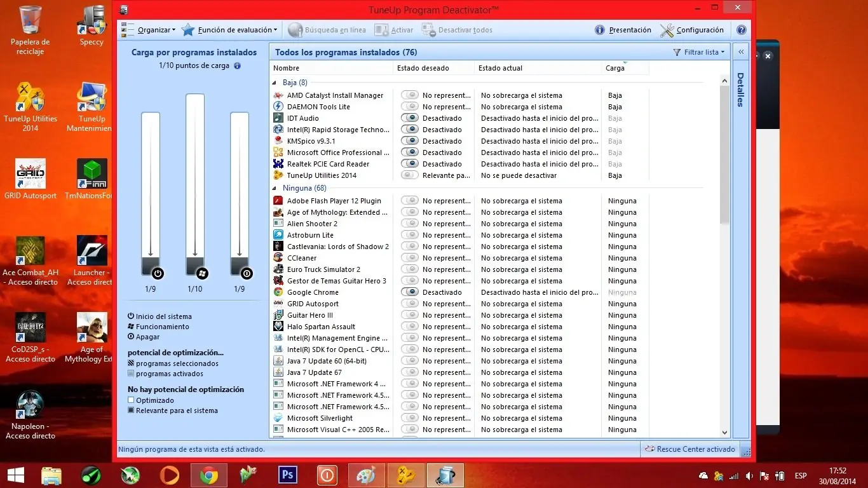Screen dimensions: 868x488
Task: Click the volume speaker tray icon
Action: [750, 476]
